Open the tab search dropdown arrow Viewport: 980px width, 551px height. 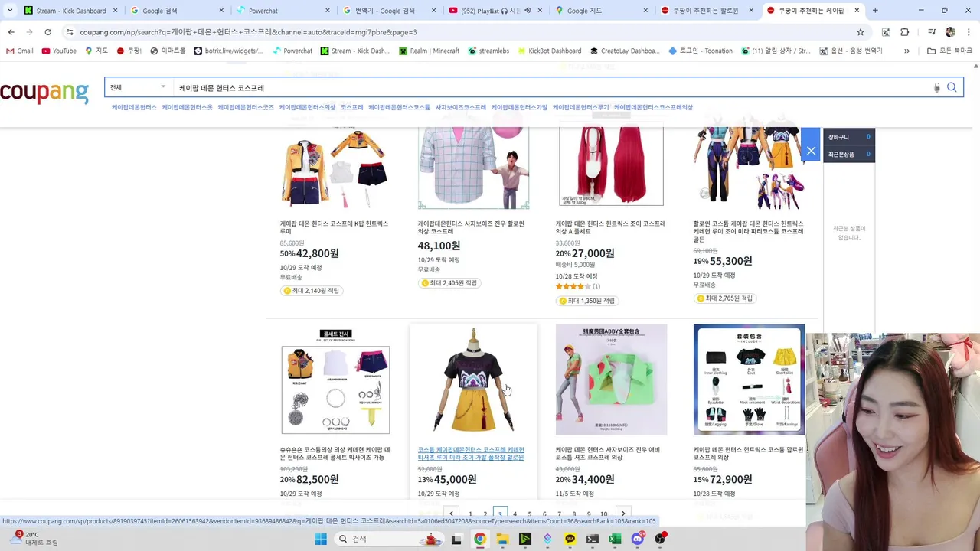[9, 11]
